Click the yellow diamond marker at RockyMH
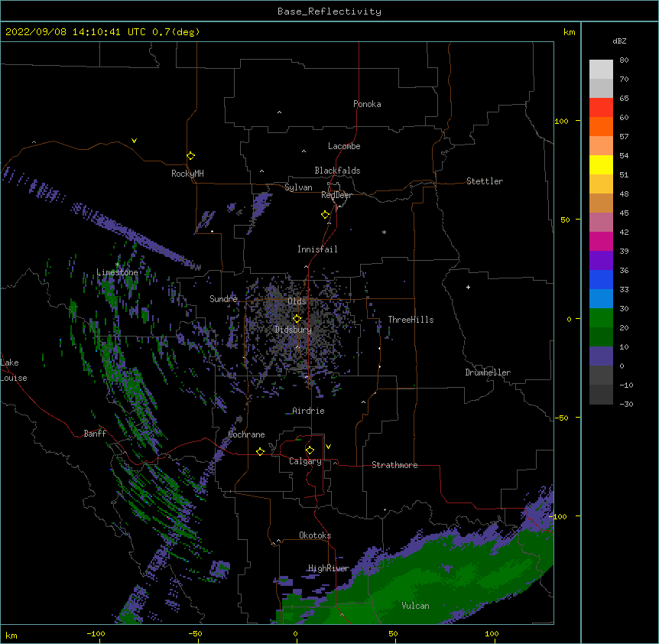The width and height of the screenshot is (659, 644). pos(191,156)
